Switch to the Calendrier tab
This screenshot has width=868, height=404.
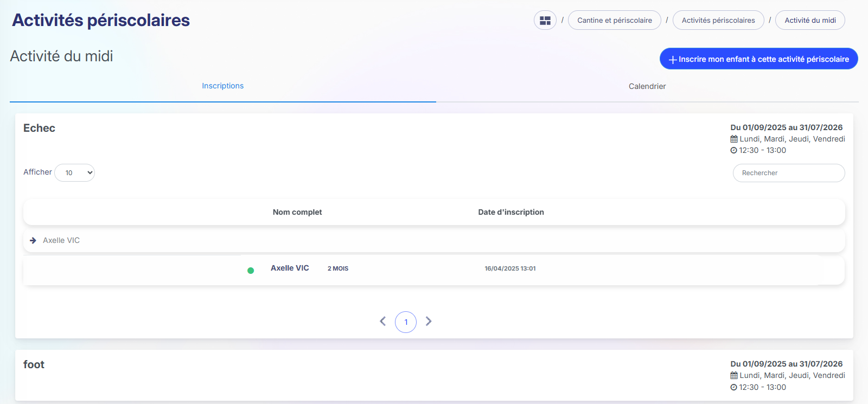[x=647, y=86]
